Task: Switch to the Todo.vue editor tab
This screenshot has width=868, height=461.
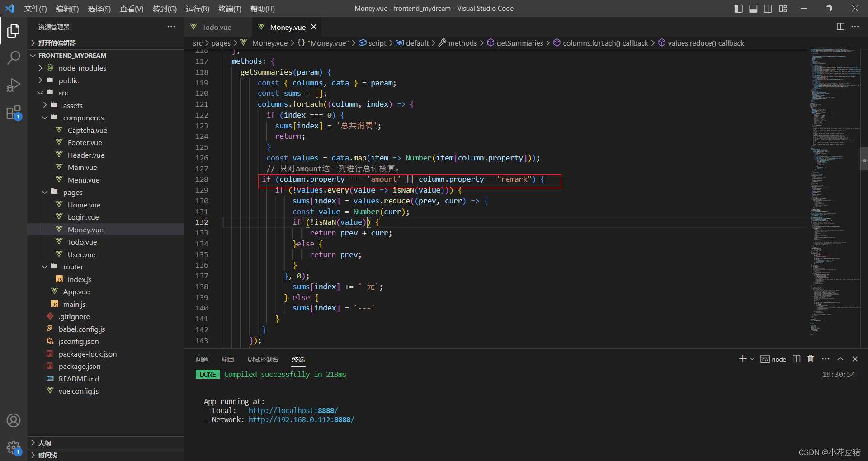Action: click(x=218, y=27)
